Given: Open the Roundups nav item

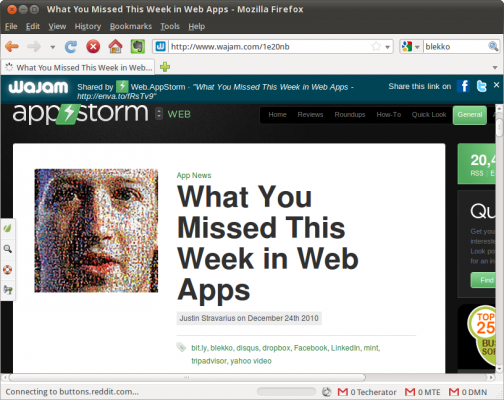Looking at the screenshot, I should pyautogui.click(x=350, y=115).
